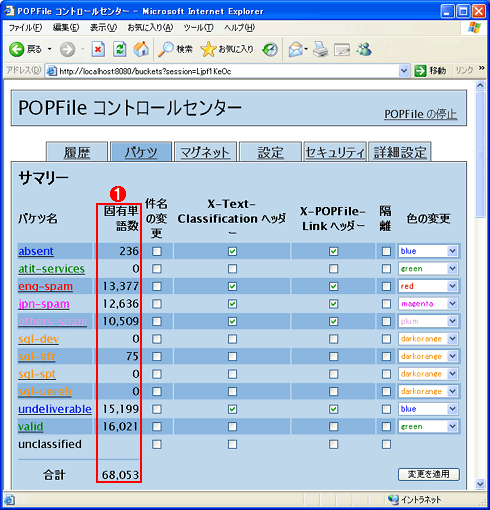
Task: Click the status bar page icon
Action: click(9, 500)
